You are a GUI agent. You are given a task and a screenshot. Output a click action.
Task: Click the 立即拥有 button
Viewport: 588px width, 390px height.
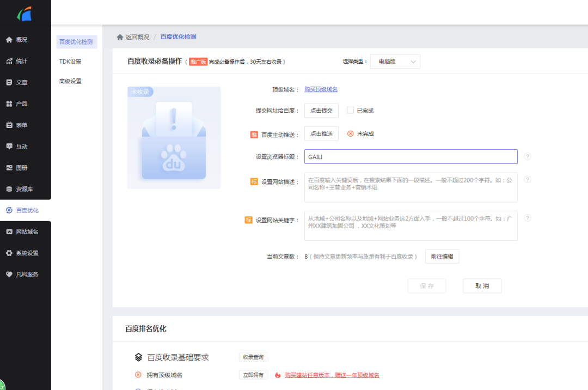[253, 375]
